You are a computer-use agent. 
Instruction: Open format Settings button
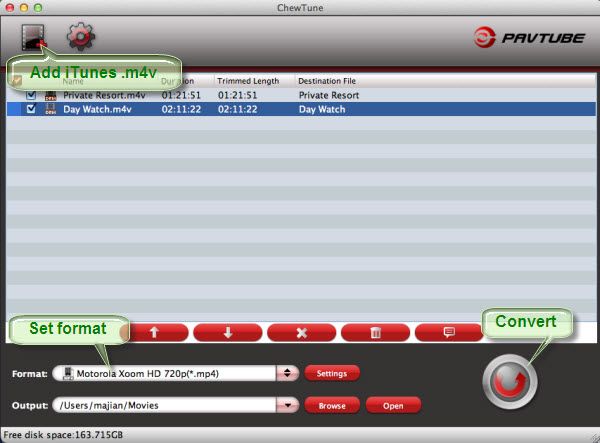(332, 373)
